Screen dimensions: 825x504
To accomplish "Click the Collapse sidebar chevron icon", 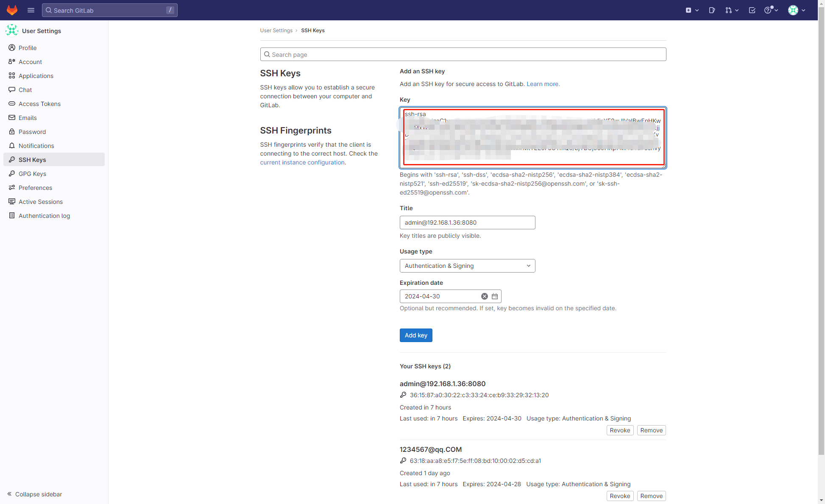I will click(9, 494).
